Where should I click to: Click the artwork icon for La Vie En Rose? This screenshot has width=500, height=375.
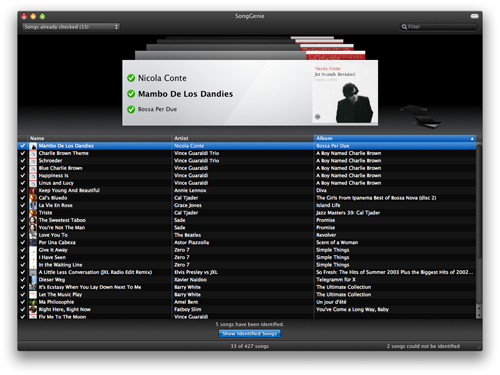point(33,205)
